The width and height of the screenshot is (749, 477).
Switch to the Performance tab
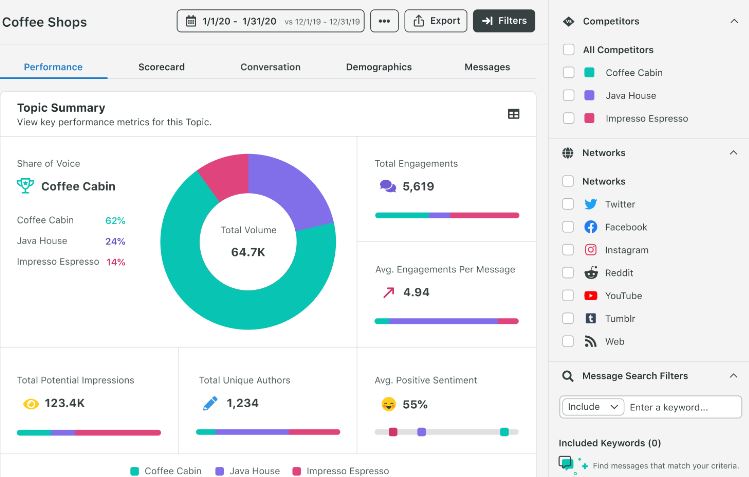[x=53, y=67]
